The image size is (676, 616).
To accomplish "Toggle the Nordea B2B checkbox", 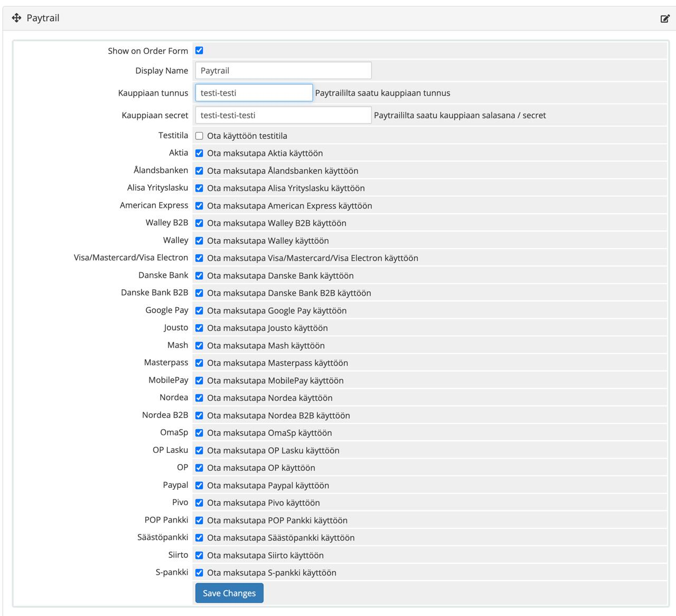I will (199, 415).
